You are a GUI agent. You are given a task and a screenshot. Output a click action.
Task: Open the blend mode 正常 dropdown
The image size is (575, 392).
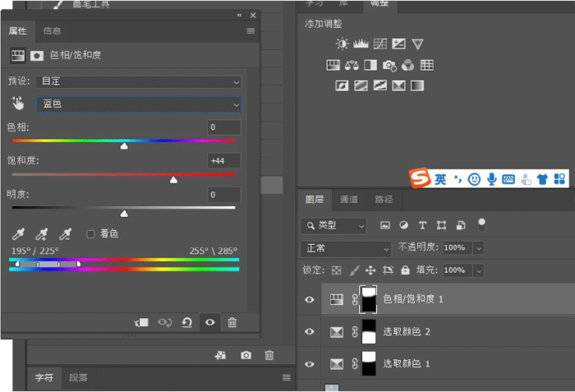point(346,249)
